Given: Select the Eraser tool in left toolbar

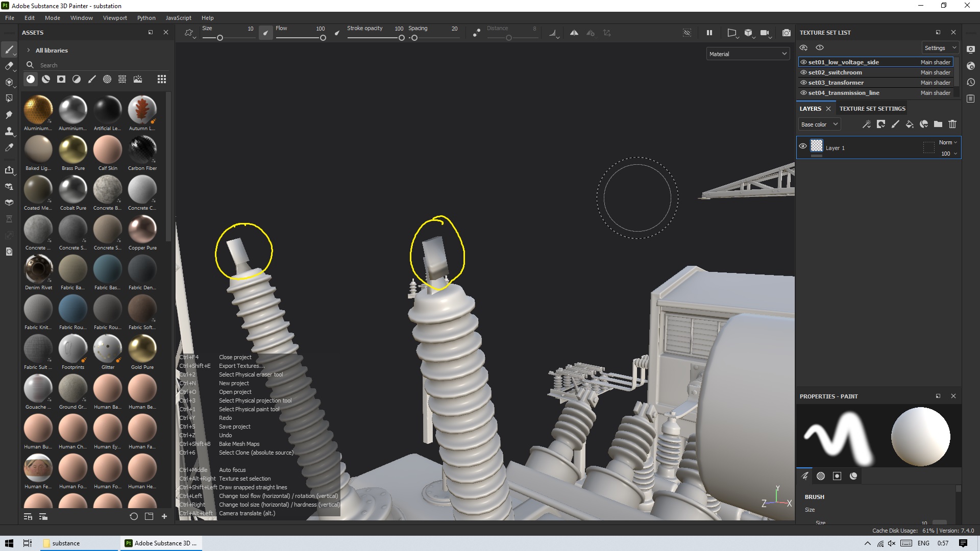Looking at the screenshot, I should coord(9,66).
